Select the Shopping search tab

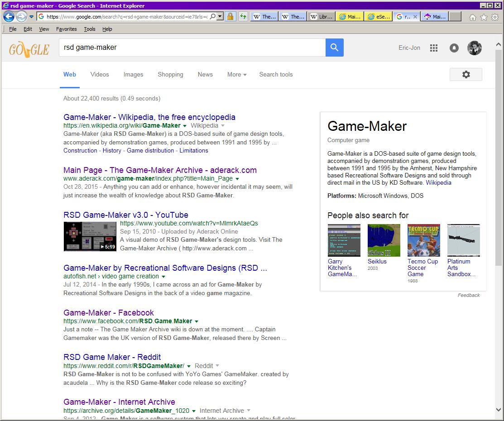[x=170, y=75]
